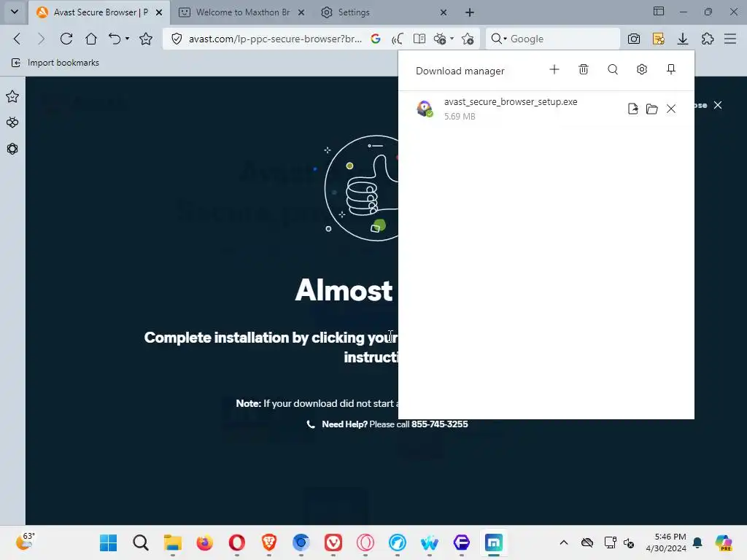Click the forward navigation arrow
This screenshot has width=747, height=560.
pyautogui.click(x=42, y=39)
